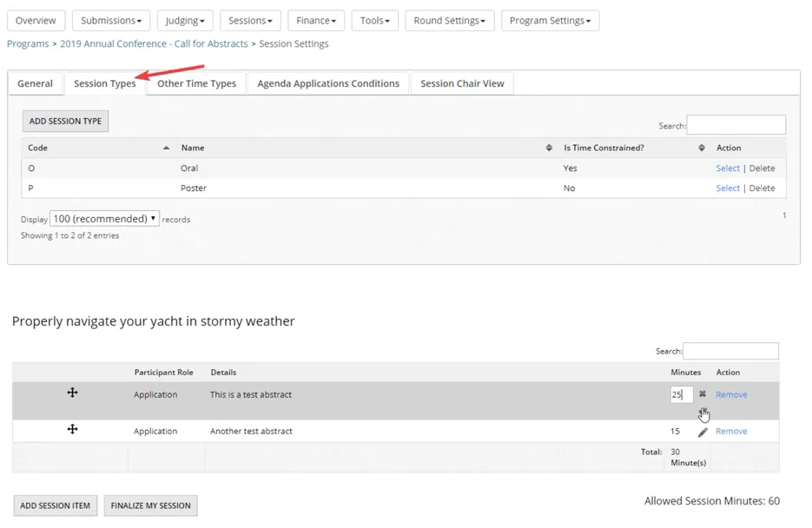Open the Finance dropdown menu
This screenshot has height=528, width=812.
[316, 21]
